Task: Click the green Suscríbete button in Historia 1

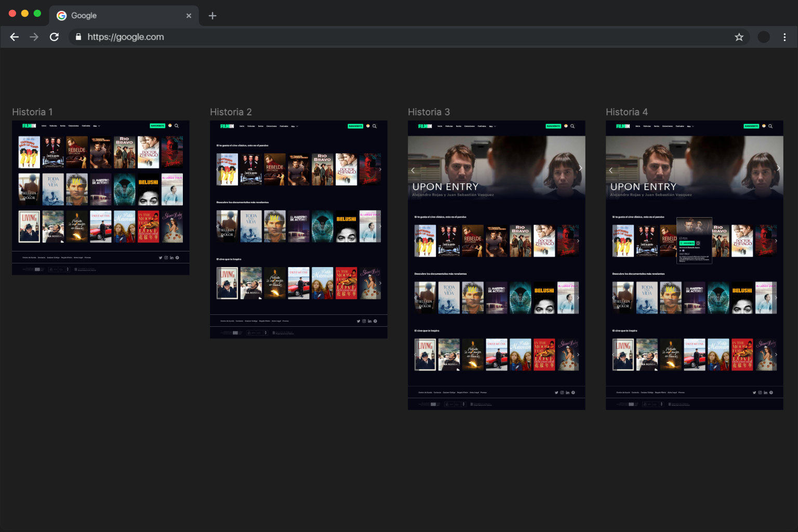Action: point(157,126)
